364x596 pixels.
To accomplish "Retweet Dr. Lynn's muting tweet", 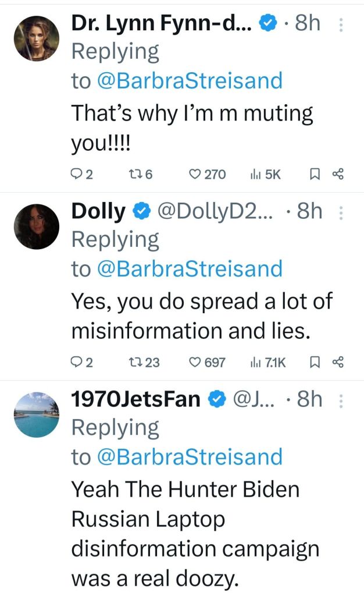I will point(137,173).
